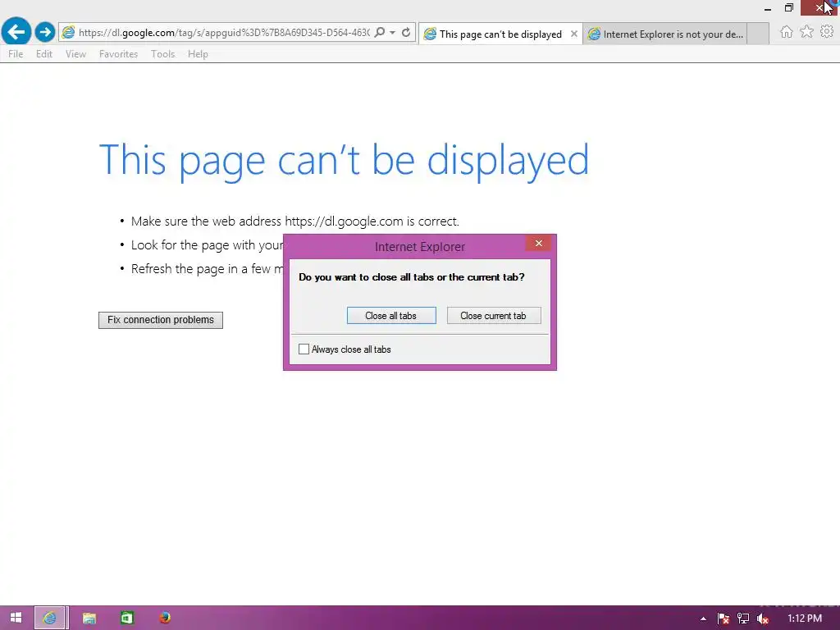The width and height of the screenshot is (840, 630).
Task: Refresh the page with the reload icon
Action: tap(406, 33)
